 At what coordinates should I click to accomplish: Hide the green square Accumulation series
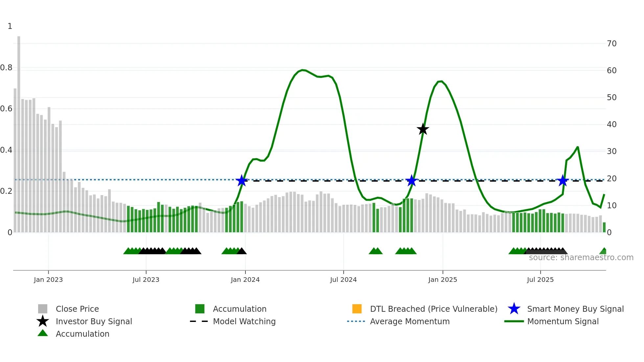(240, 309)
